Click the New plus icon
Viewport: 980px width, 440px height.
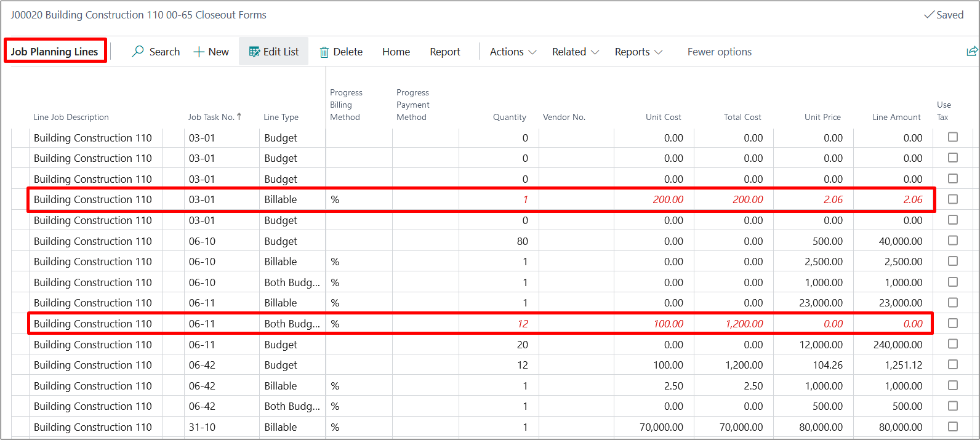(199, 52)
